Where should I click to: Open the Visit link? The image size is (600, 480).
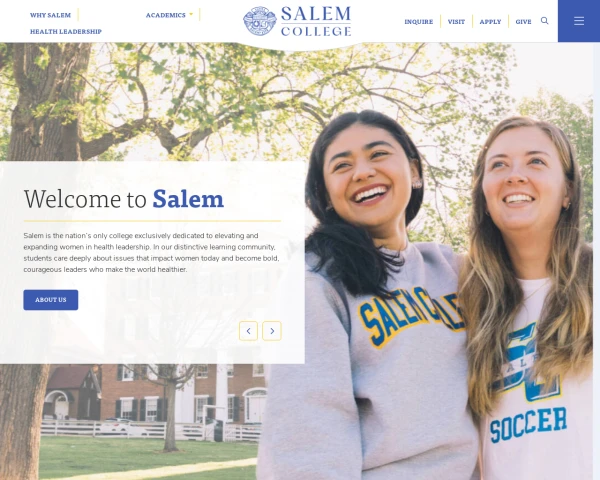point(456,22)
